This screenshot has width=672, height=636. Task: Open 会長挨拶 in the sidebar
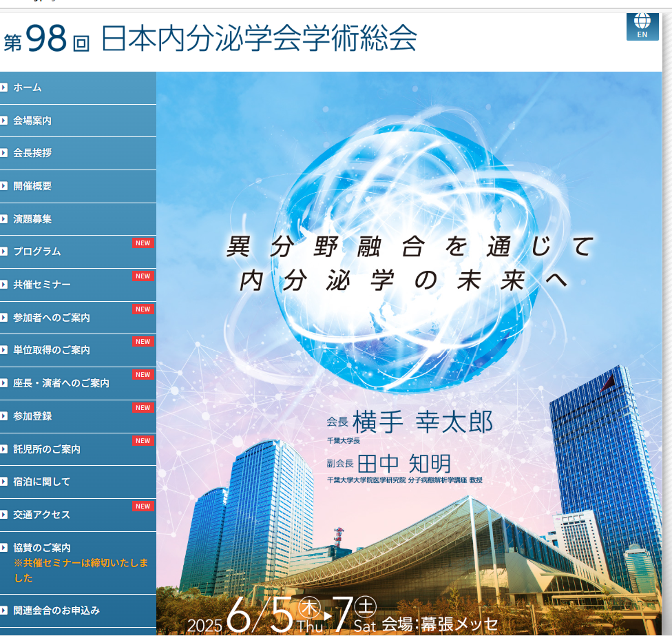point(78,154)
